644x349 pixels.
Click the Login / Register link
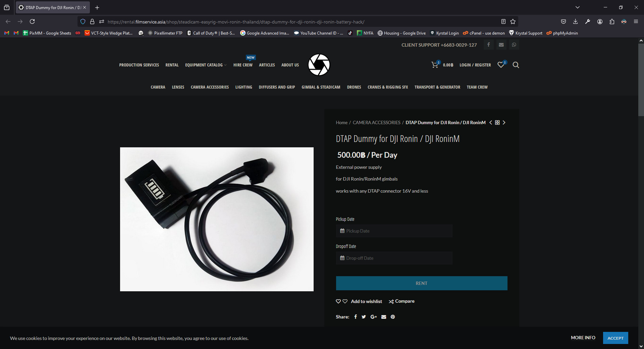click(x=475, y=65)
